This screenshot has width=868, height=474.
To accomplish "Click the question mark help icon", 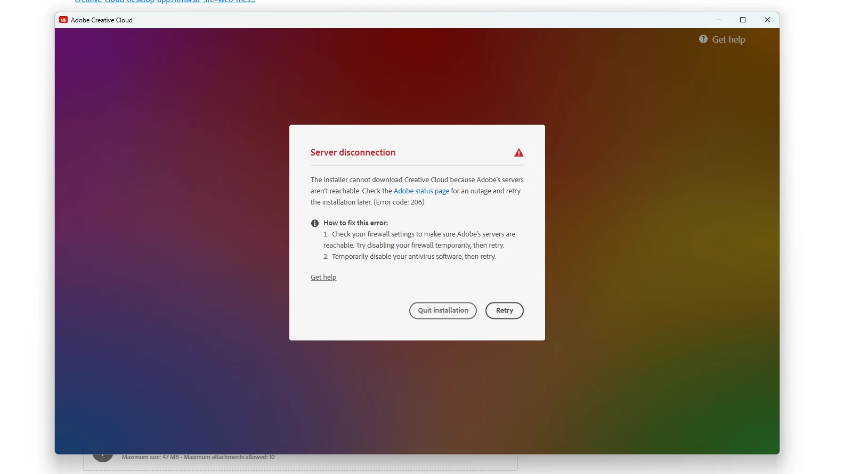I will point(703,39).
